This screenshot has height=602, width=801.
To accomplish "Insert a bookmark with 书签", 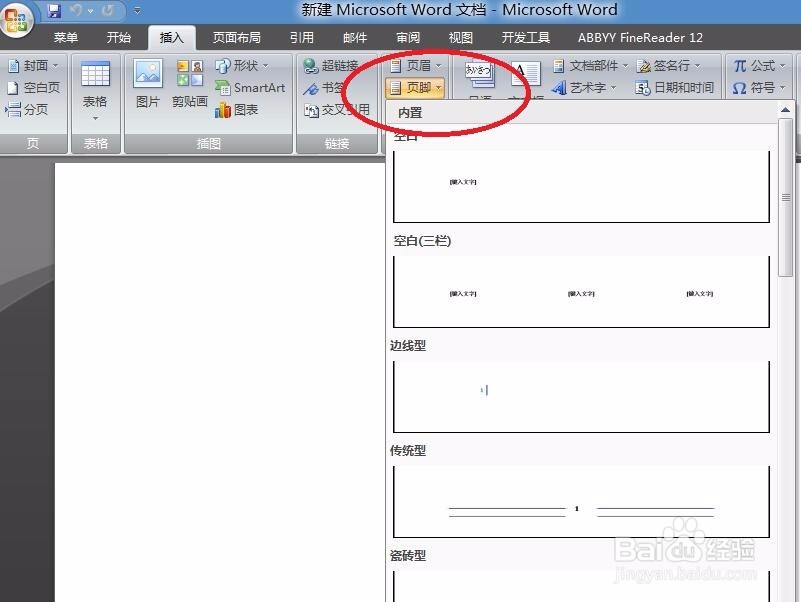I will tap(323, 87).
